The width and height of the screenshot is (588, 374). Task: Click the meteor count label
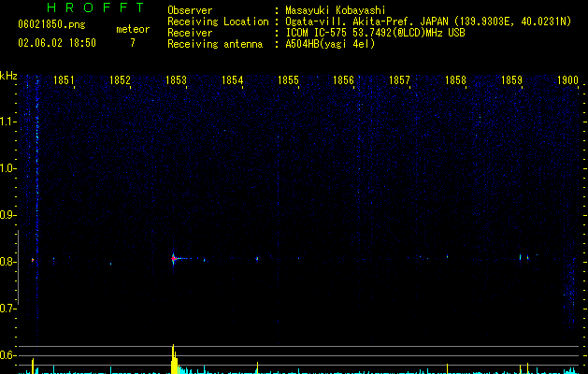pos(133,29)
